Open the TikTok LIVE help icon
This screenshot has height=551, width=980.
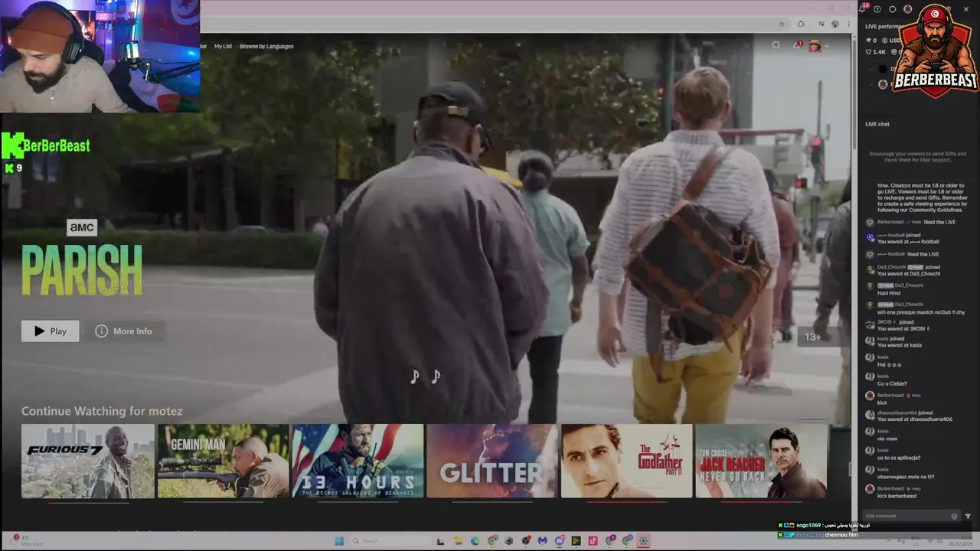(x=877, y=9)
